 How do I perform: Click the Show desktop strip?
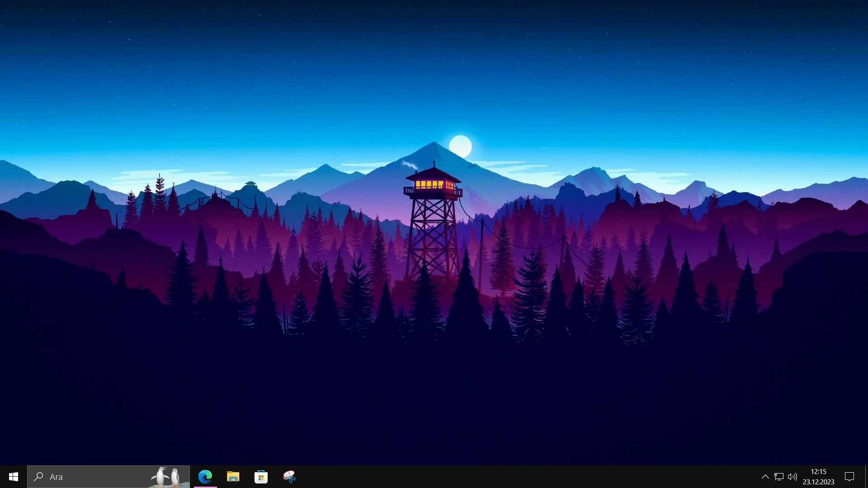(866, 477)
